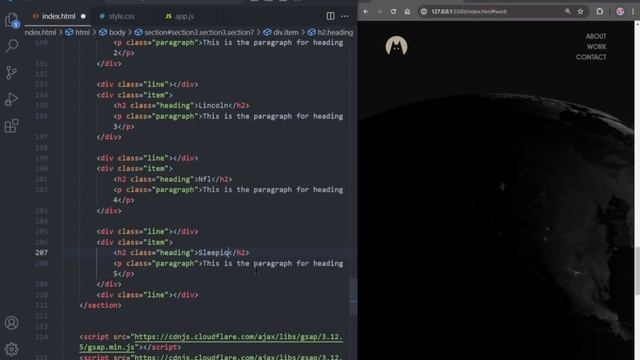
Task: Click the Nfl heading text in code
Action: [205, 179]
